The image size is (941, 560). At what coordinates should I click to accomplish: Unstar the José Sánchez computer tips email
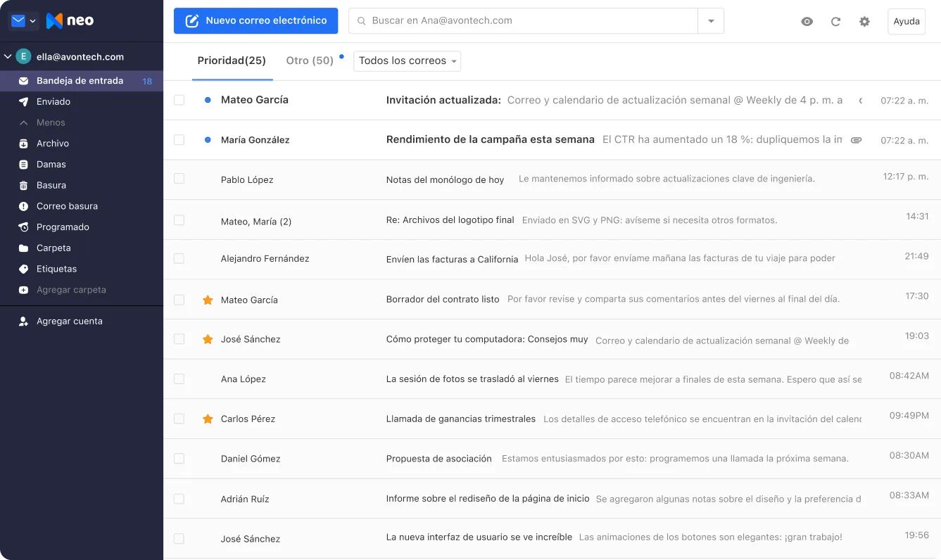(208, 339)
